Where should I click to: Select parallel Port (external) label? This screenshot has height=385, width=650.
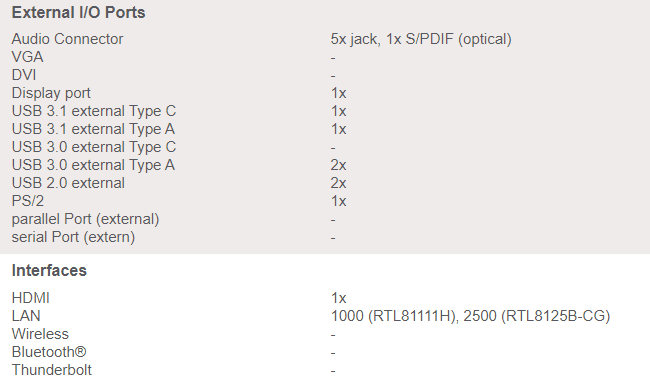point(85,219)
